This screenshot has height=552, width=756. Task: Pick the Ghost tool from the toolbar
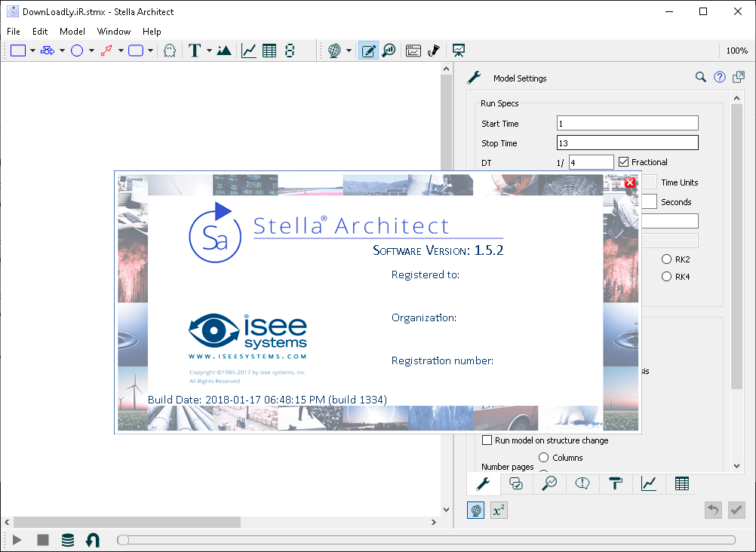click(x=171, y=51)
